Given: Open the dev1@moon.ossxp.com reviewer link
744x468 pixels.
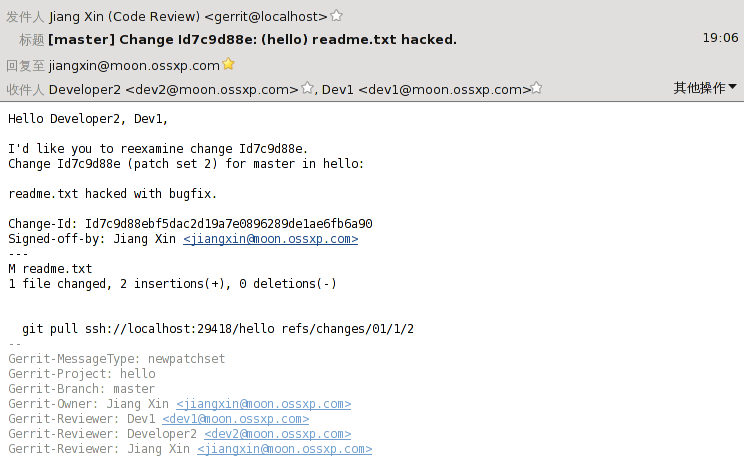Looking at the screenshot, I should click(x=235, y=419).
